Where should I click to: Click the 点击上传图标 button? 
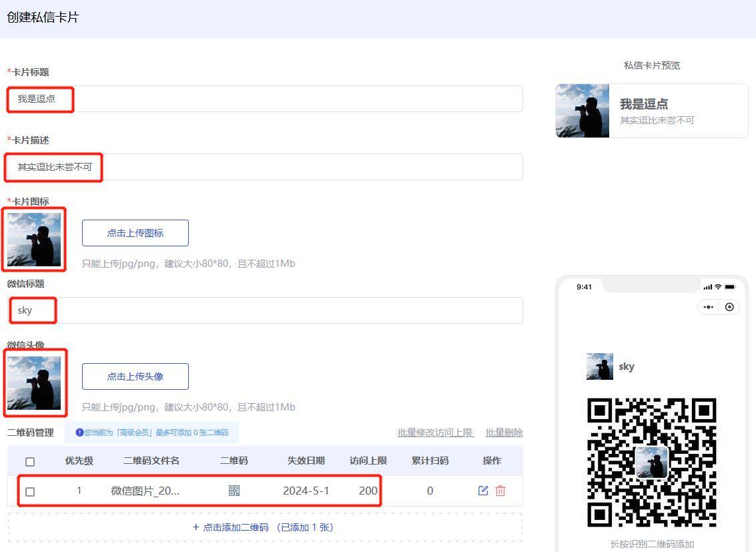(135, 233)
